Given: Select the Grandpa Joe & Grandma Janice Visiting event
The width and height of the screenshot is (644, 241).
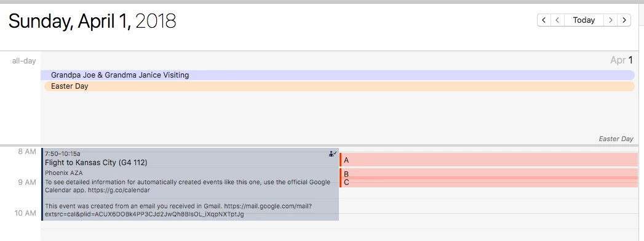Looking at the screenshot, I should pyautogui.click(x=338, y=75).
